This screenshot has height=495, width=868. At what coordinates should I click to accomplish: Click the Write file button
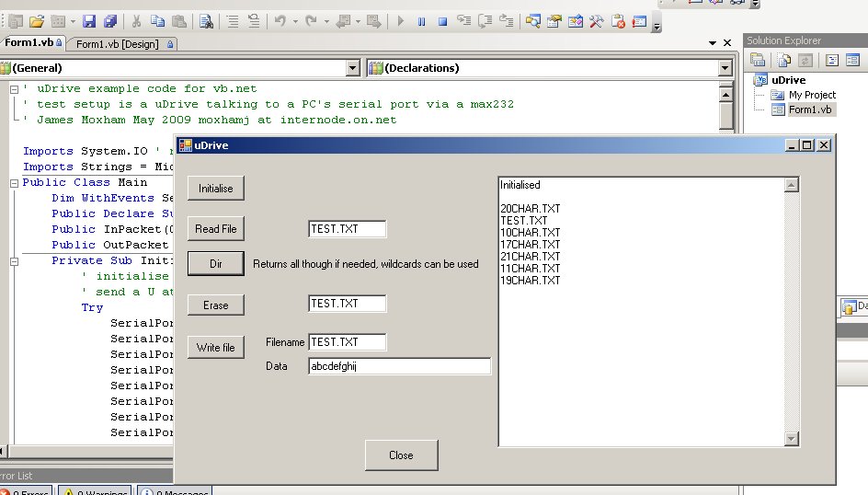[x=216, y=348]
